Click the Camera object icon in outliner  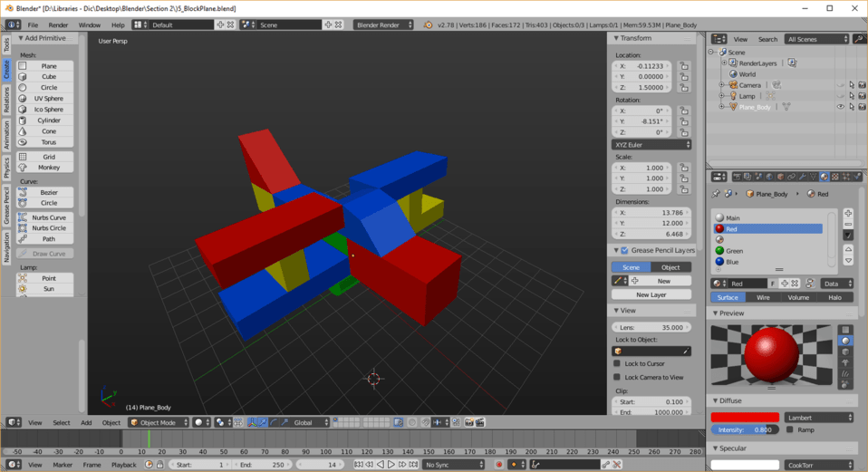pyautogui.click(x=734, y=84)
